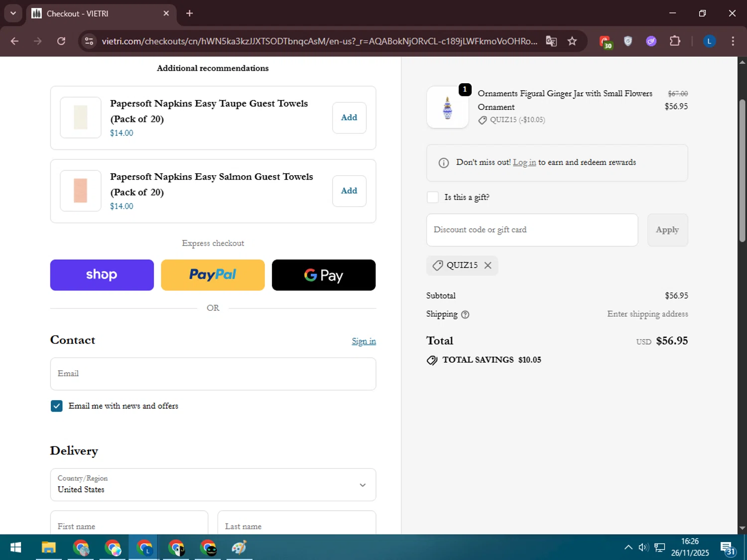Click the QUIZ15 tag icon
Image resolution: width=747 pixels, height=560 pixels.
click(x=438, y=265)
